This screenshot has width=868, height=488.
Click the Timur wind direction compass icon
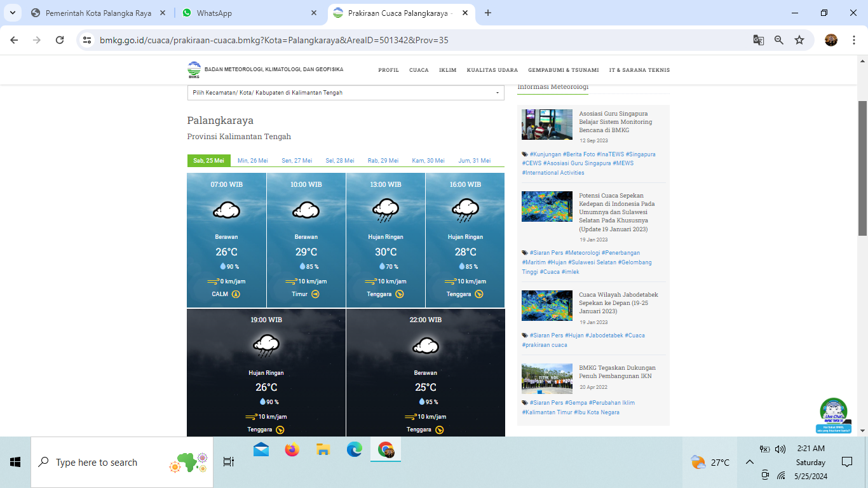(x=315, y=294)
